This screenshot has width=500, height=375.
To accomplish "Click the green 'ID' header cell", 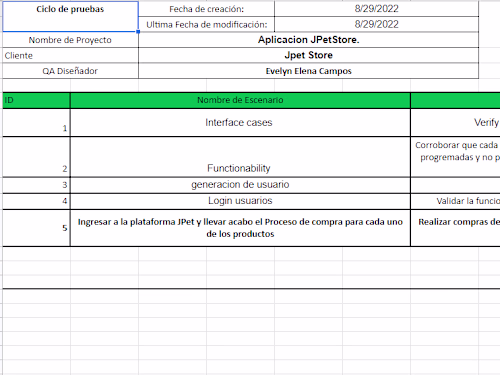I will tap(36, 100).
